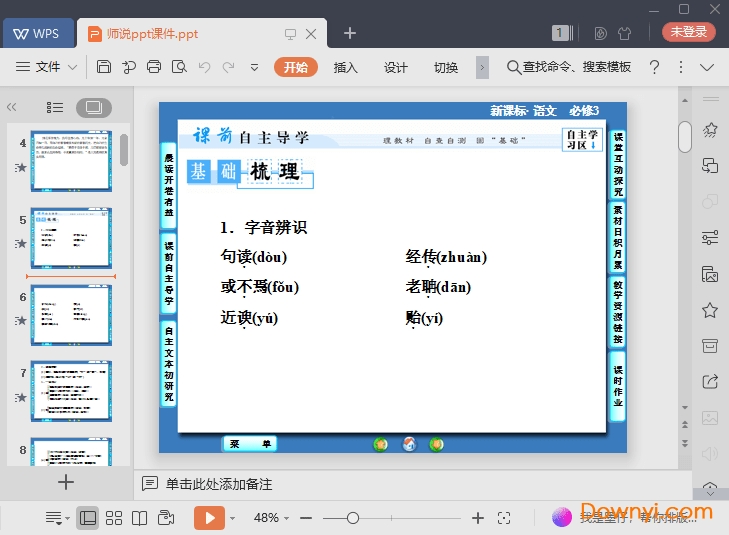Toggle normal view in status bar

pos(88,518)
